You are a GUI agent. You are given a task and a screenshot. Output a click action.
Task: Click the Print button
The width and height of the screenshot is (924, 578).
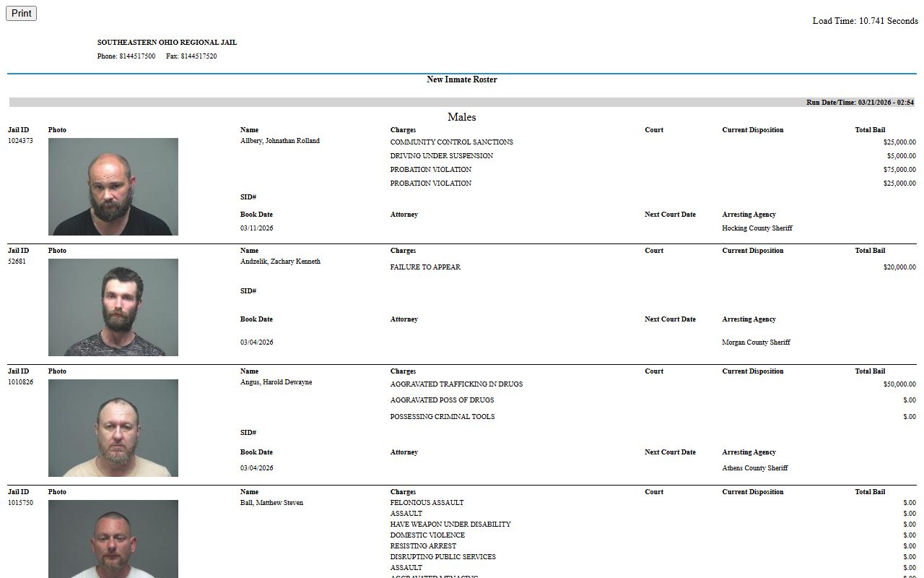click(x=21, y=13)
